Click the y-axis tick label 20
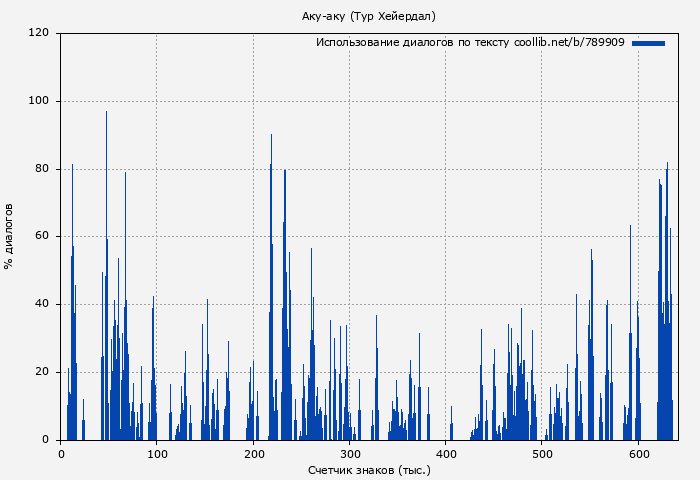 [x=42, y=372]
